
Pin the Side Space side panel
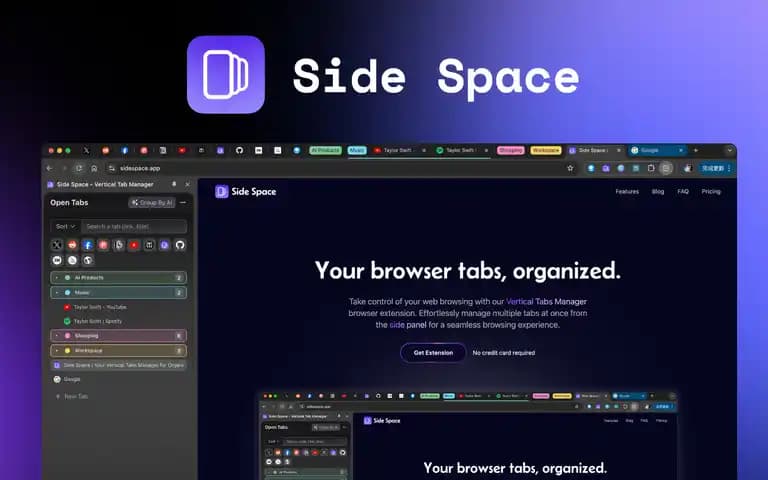[174, 184]
